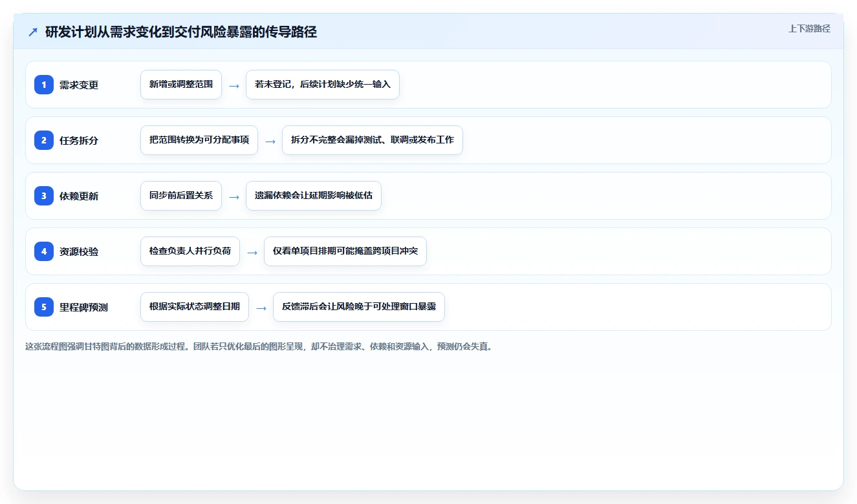Select the step 5 number badge
Viewport: 857px width, 504px height.
coord(44,307)
